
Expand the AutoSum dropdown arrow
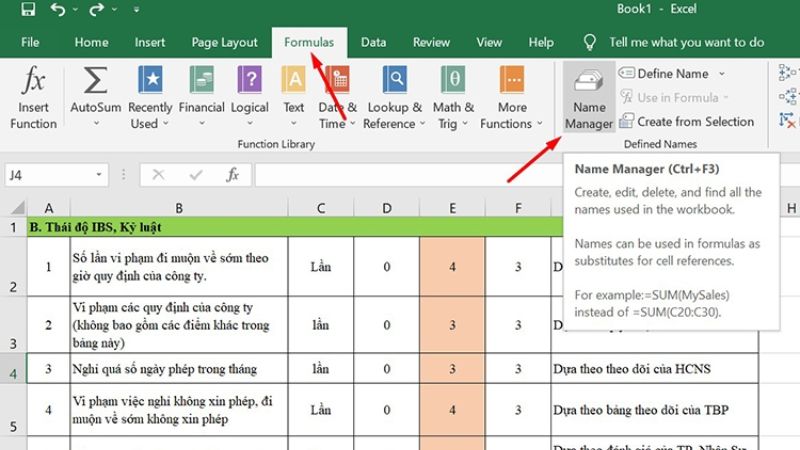coord(96,123)
